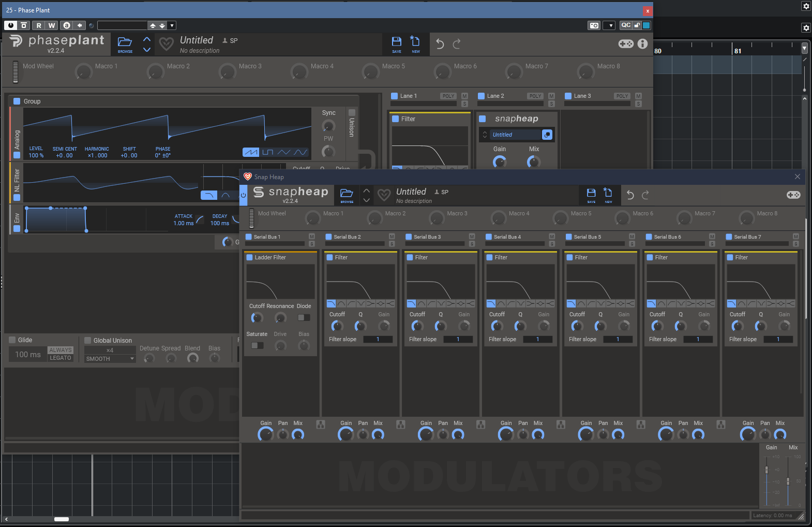Click the Filter slope value on Serial Bus 2
Image resolution: width=812 pixels, height=527 pixels.
[378, 339]
